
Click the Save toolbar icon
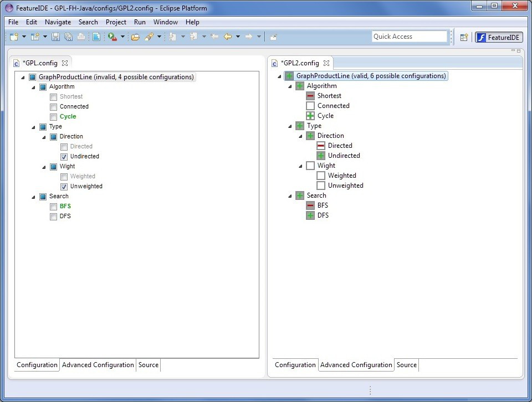(x=55, y=37)
